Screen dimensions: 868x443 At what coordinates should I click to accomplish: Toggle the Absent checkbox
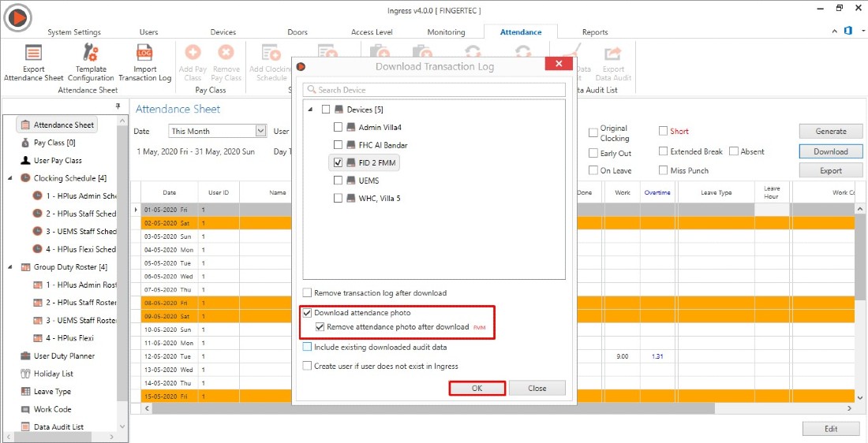[x=734, y=151]
